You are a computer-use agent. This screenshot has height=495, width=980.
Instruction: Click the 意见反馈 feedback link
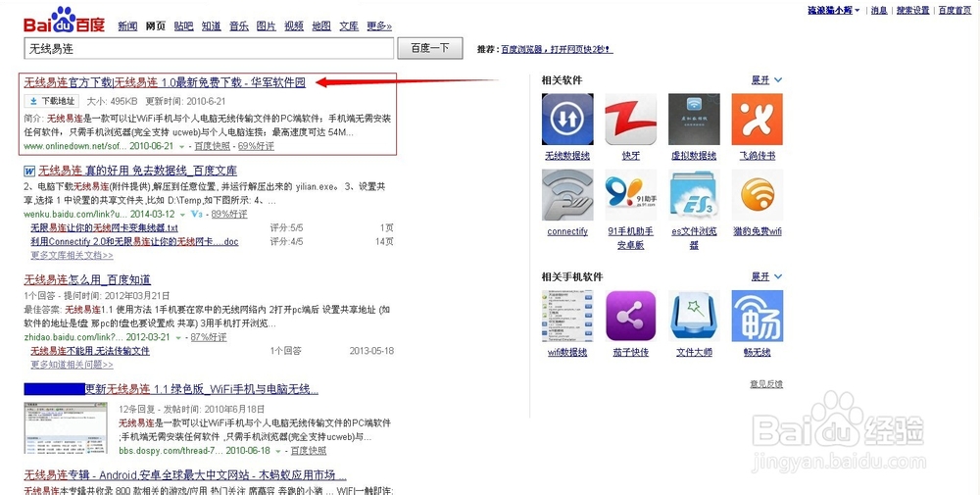click(766, 384)
